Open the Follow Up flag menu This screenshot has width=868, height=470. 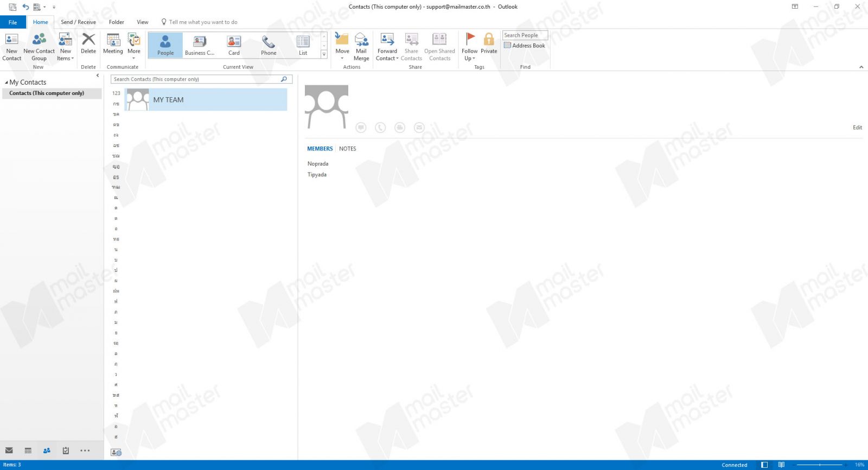pos(470,47)
